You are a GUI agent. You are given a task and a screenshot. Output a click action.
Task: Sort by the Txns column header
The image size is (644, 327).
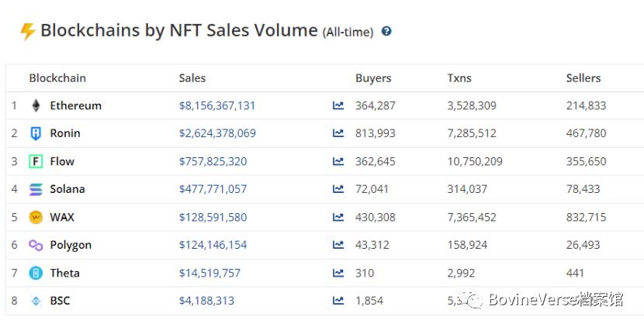coord(459,77)
